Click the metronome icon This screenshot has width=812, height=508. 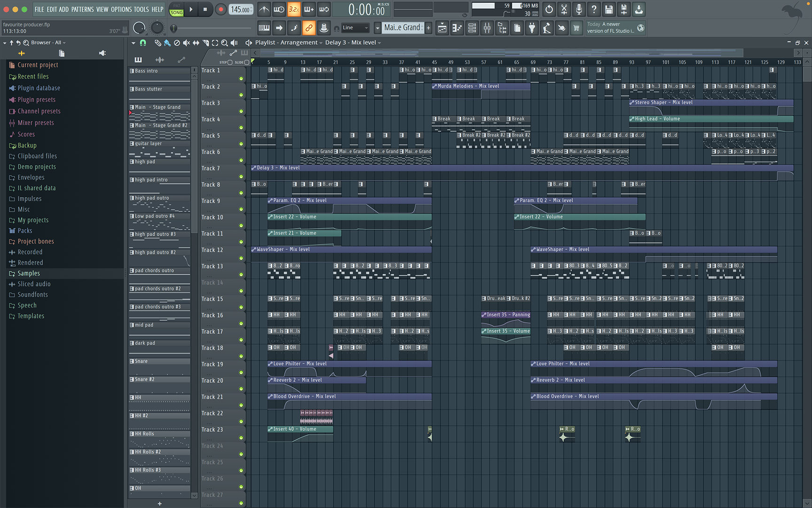[265, 9]
